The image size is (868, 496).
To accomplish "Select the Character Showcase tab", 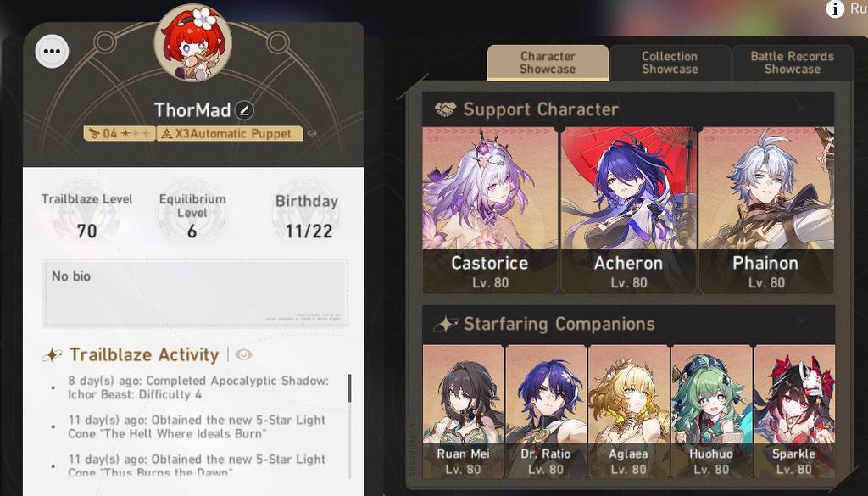I will 548,63.
